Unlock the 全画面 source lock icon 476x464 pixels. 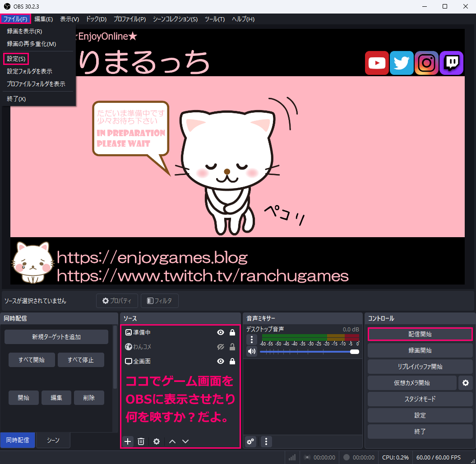pos(232,361)
